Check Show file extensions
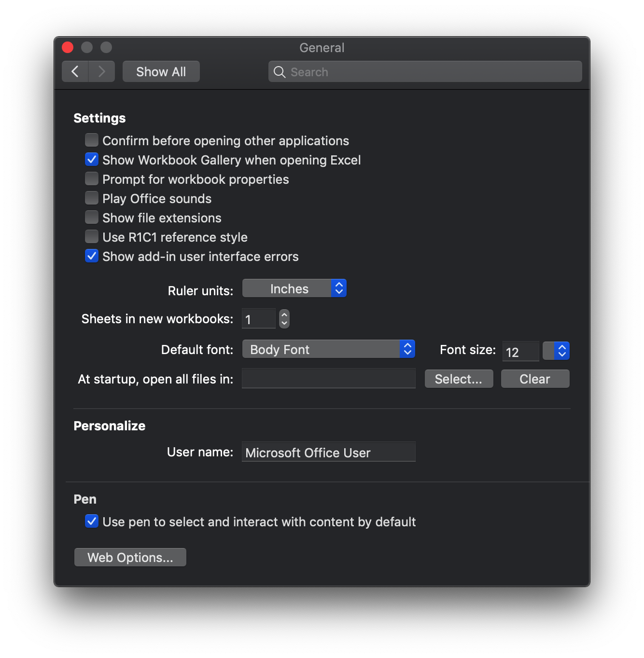The image size is (644, 658). click(92, 217)
